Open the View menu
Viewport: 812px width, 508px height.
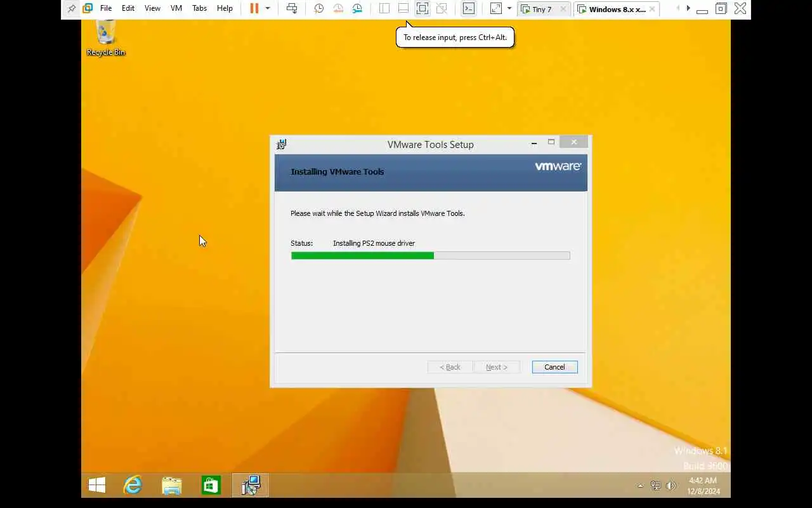(x=152, y=8)
